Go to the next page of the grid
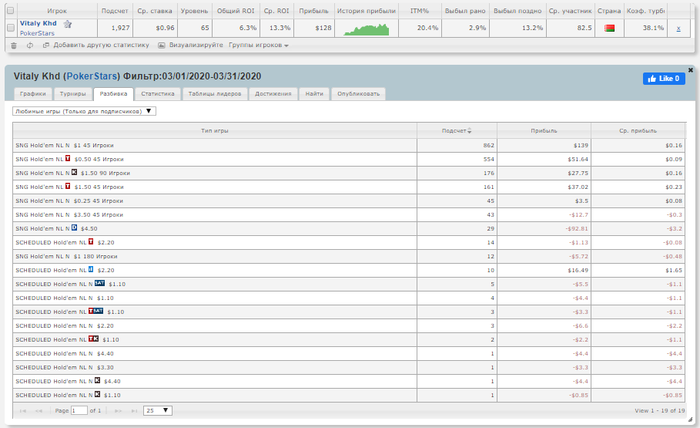Screen dimensions: 700x428 coord(118,411)
